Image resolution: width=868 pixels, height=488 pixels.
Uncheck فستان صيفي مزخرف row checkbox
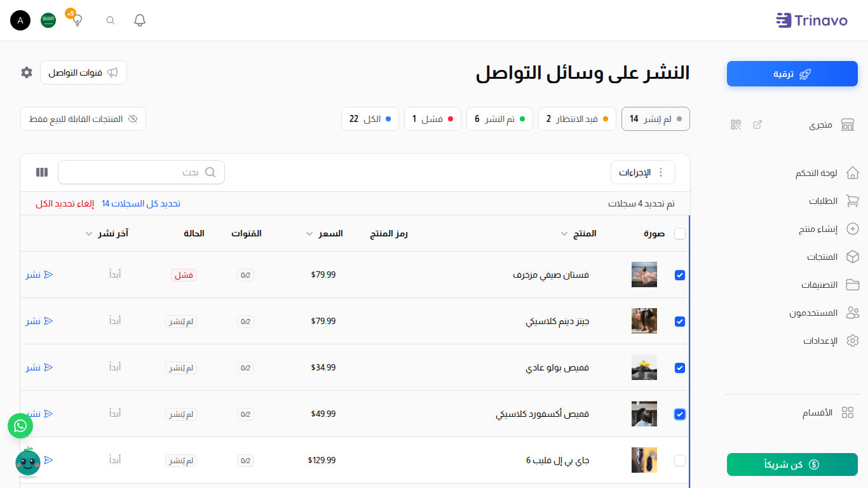click(680, 275)
